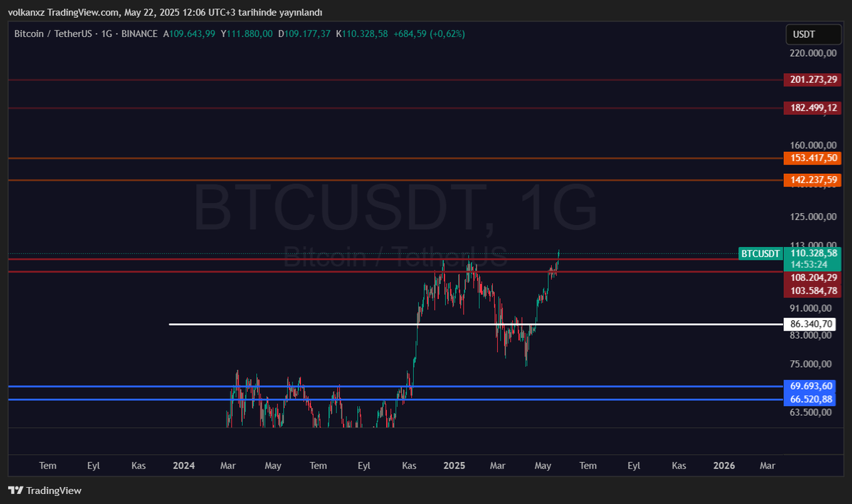This screenshot has width=852, height=504.
Task: Select the white 86.340,70 price label
Action: tap(812, 324)
